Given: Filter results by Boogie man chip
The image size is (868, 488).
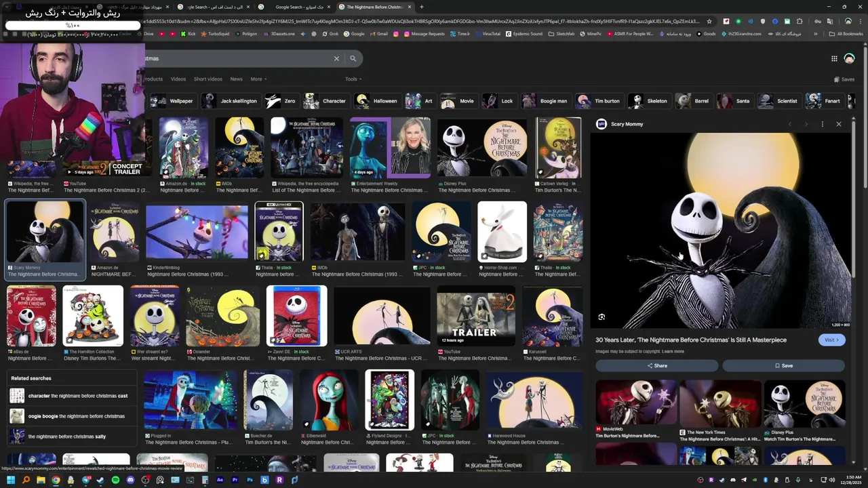Looking at the screenshot, I should [x=546, y=101].
